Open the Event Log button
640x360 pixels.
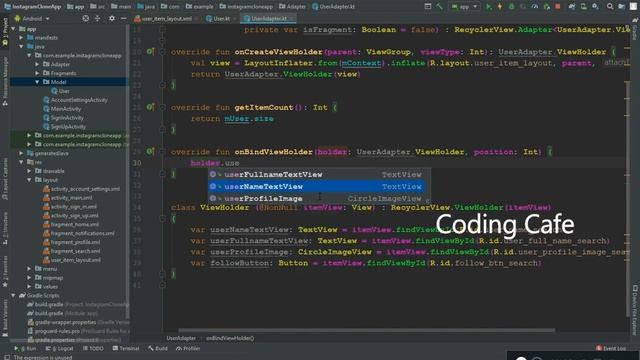click(611, 349)
